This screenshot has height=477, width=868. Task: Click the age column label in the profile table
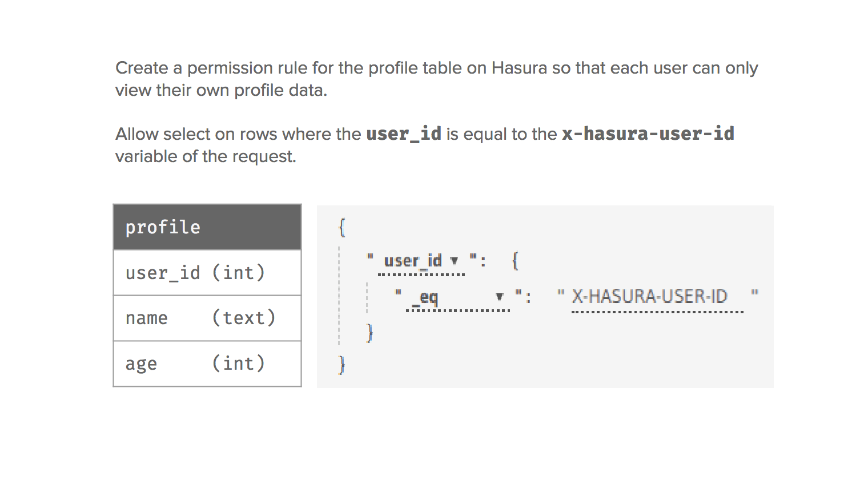pyautogui.click(x=141, y=364)
